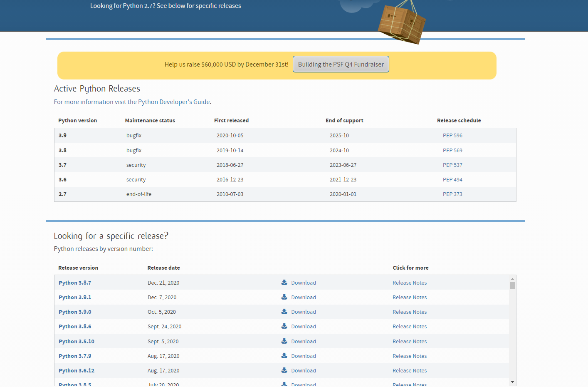This screenshot has width=588, height=387.
Task: Select version 3.8 cell in active releases
Action: [62, 151]
